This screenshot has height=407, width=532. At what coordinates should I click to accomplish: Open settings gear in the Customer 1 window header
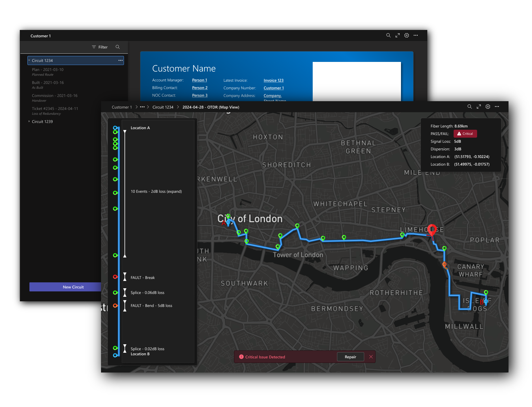(x=407, y=35)
